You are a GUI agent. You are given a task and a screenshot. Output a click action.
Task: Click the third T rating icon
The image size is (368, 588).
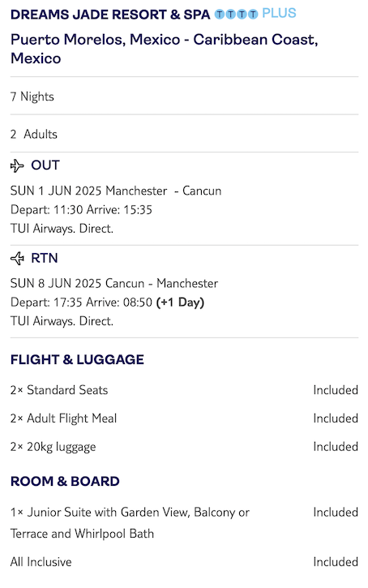tap(242, 15)
